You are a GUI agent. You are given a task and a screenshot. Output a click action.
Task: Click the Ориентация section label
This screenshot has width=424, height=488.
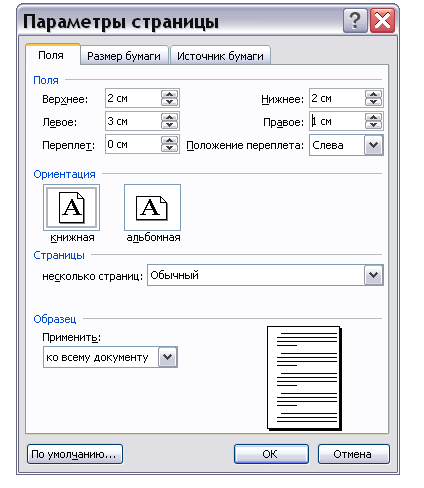pos(64,174)
